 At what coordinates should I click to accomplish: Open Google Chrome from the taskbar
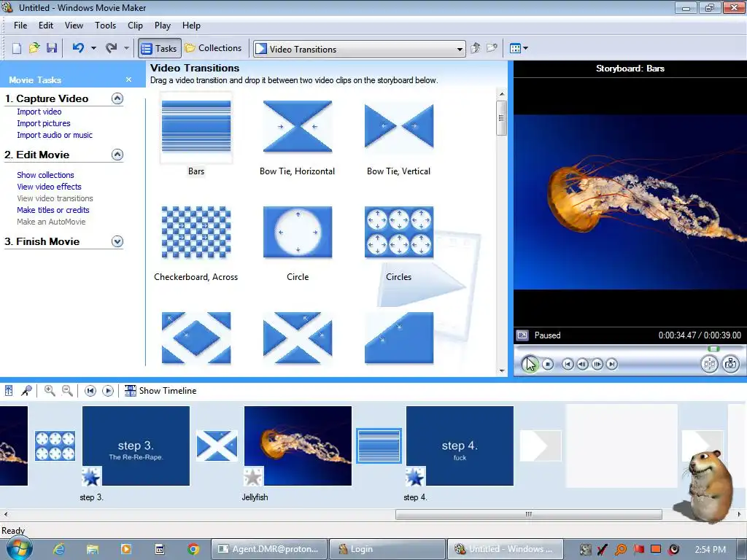coord(193,549)
